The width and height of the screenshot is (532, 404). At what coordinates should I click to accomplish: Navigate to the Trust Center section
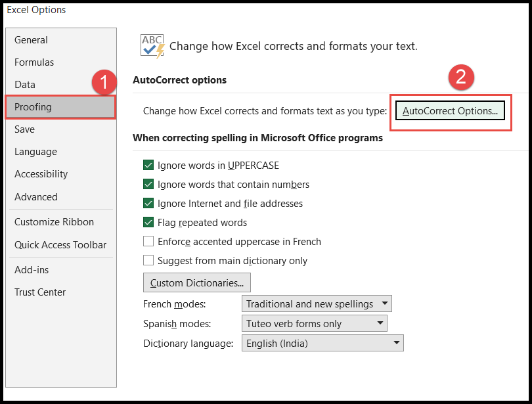[x=40, y=292]
